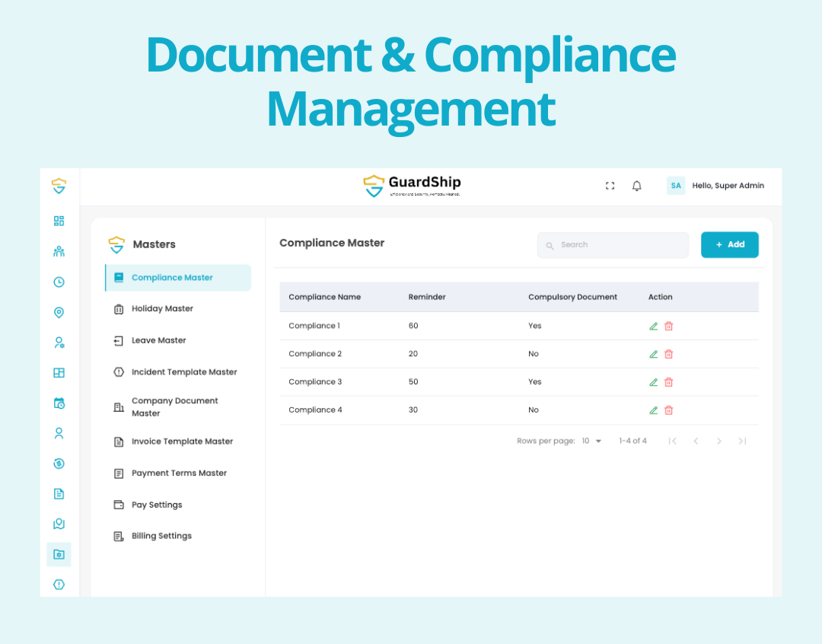Go to last page of table
The height and width of the screenshot is (644, 822).
coord(742,441)
